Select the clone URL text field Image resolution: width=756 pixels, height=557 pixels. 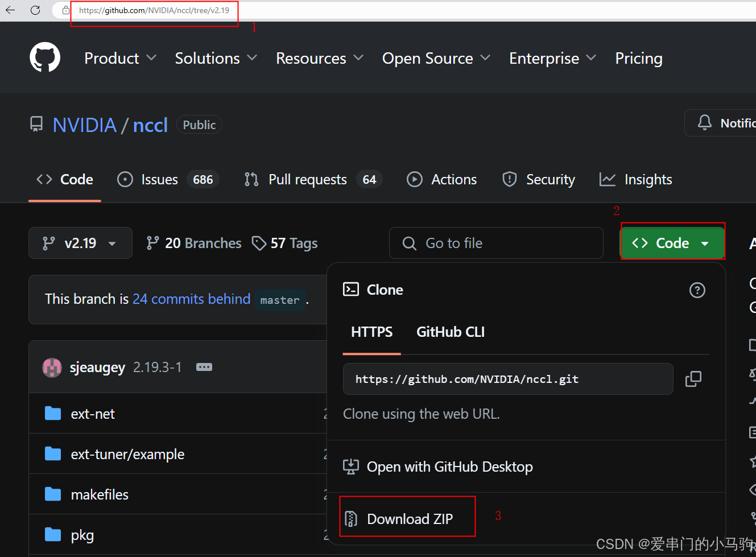(508, 379)
